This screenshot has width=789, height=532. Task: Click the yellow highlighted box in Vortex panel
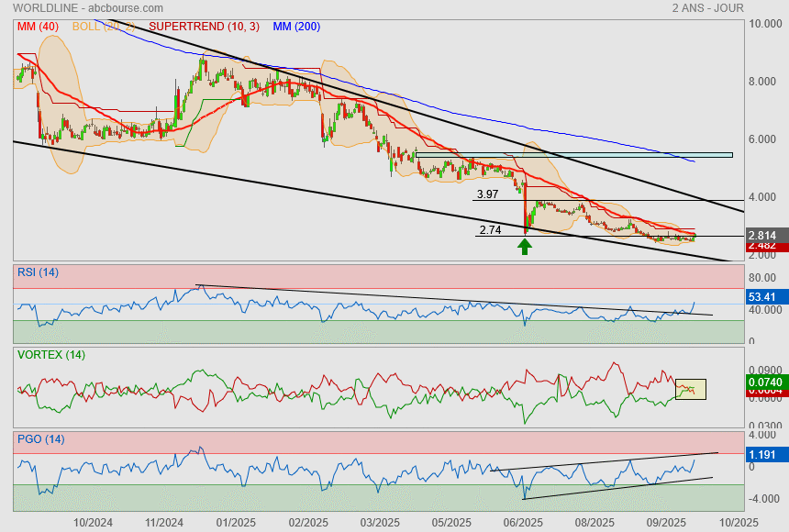690,389
